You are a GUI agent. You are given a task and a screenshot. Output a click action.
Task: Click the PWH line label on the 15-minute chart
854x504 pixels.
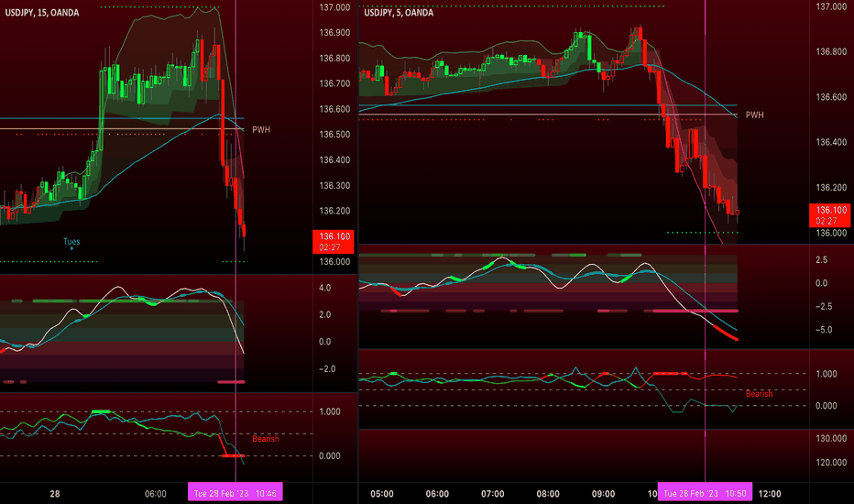pyautogui.click(x=261, y=130)
